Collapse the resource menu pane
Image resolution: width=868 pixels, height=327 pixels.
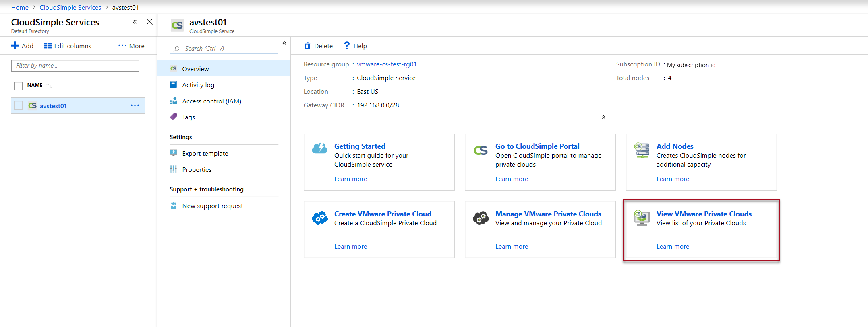click(x=284, y=43)
